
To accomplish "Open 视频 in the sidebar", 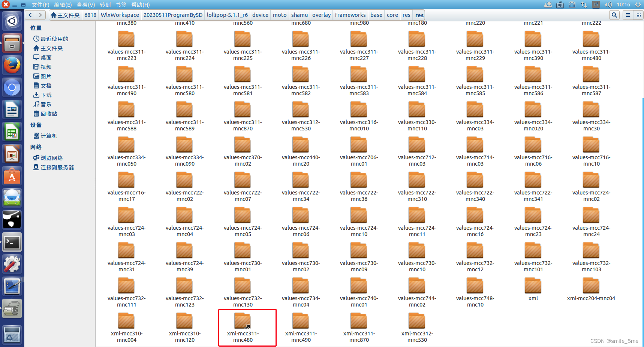I will coord(42,67).
